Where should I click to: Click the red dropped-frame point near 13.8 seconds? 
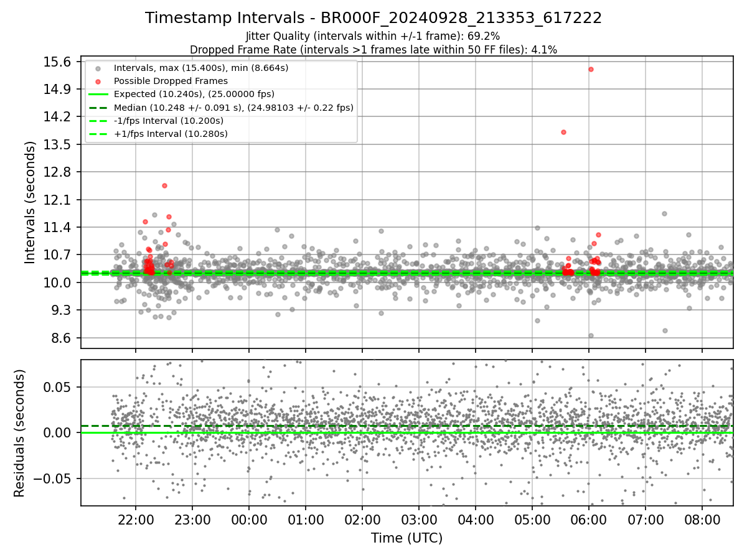click(x=563, y=132)
